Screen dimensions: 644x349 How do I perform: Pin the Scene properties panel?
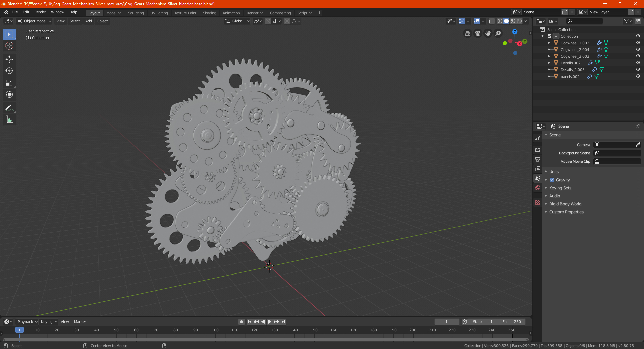pos(638,126)
